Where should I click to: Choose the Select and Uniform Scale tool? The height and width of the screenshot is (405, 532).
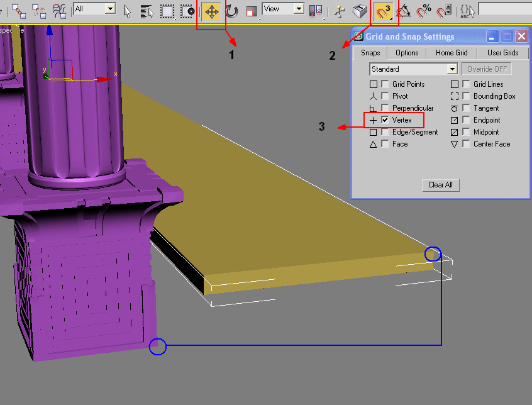click(x=251, y=11)
